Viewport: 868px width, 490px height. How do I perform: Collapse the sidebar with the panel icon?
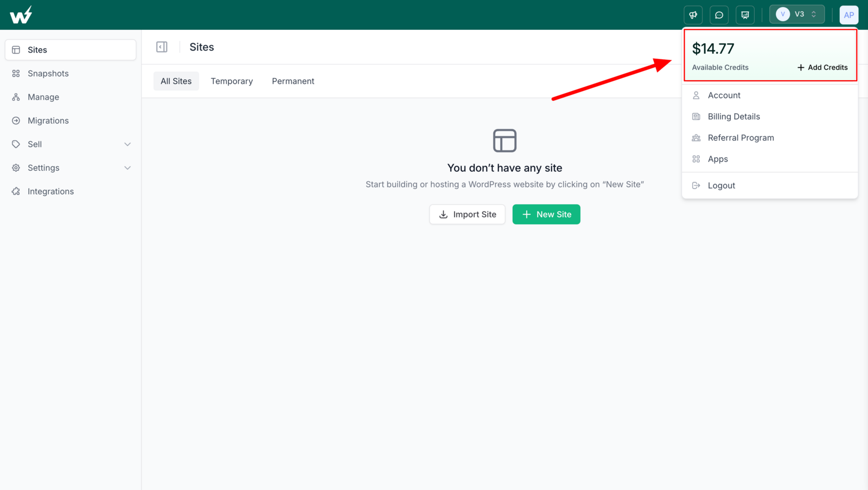pos(162,47)
